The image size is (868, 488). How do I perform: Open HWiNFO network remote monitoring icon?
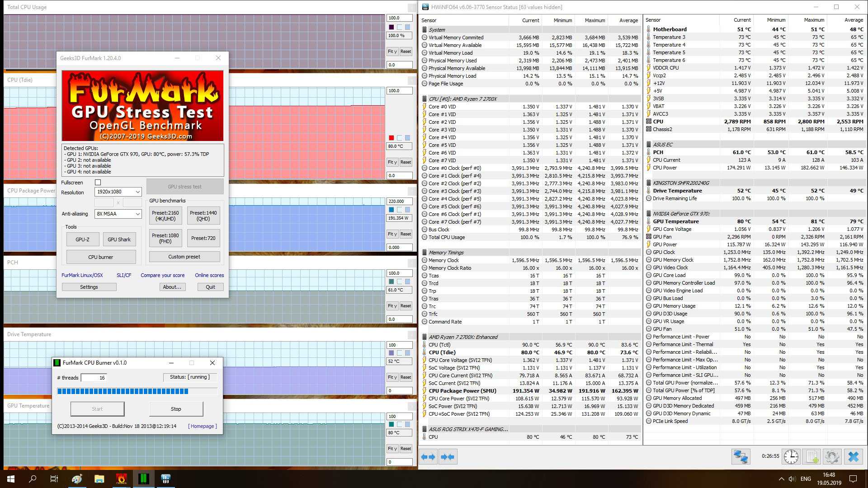coord(741,456)
